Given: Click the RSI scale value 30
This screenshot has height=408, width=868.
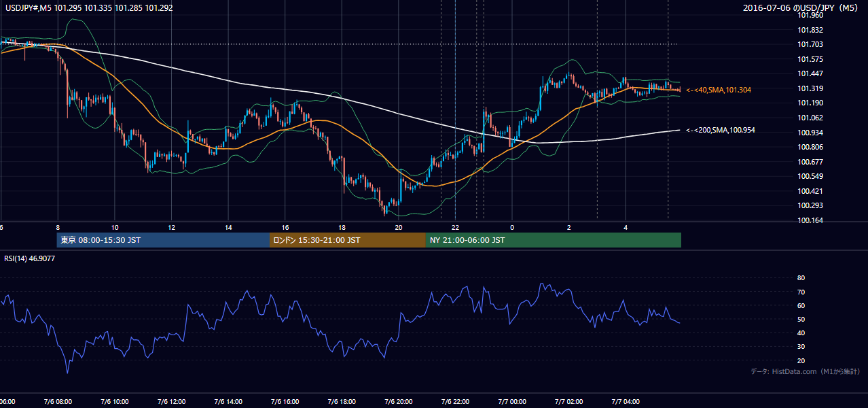Looking at the screenshot, I should point(801,346).
